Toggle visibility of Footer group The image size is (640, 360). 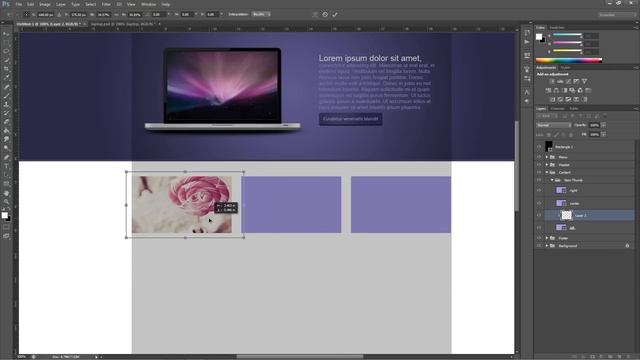click(x=539, y=238)
